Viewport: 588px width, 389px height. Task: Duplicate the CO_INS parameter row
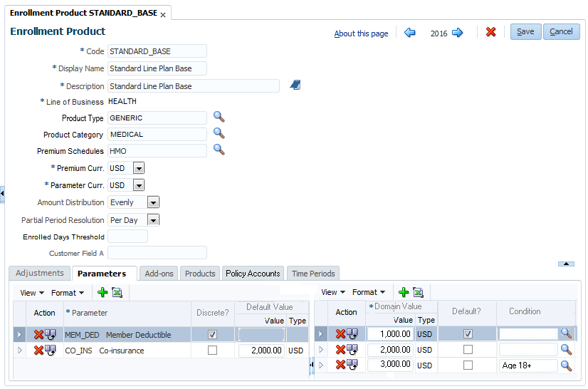pos(51,350)
